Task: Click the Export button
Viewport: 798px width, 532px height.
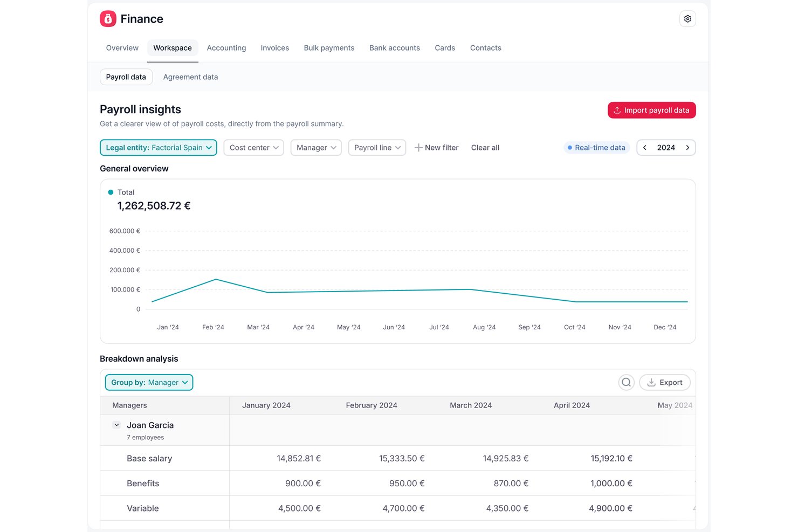Action: [665, 382]
